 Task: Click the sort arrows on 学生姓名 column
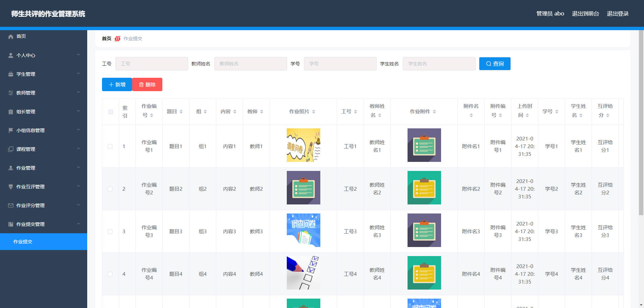[581, 115]
